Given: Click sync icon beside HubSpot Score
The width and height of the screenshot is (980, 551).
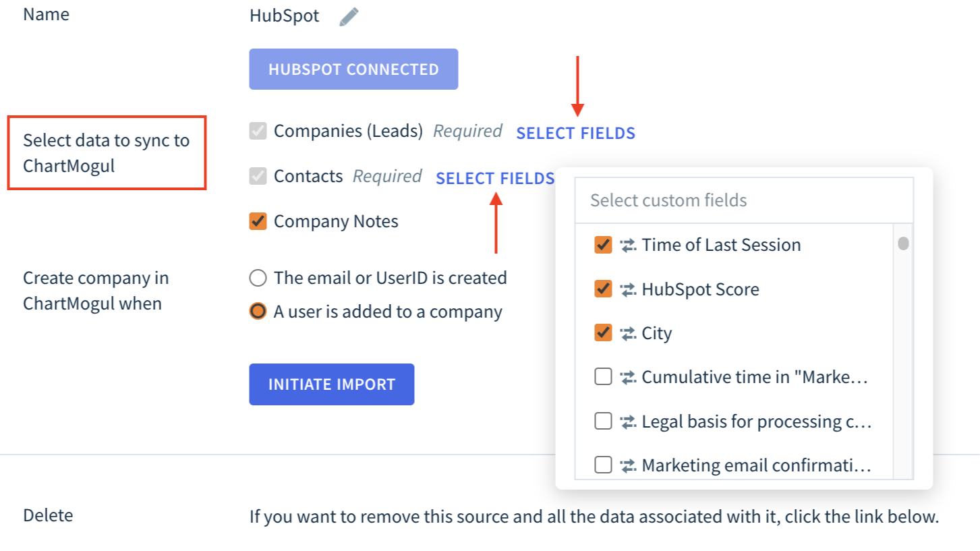Looking at the screenshot, I should tap(629, 290).
